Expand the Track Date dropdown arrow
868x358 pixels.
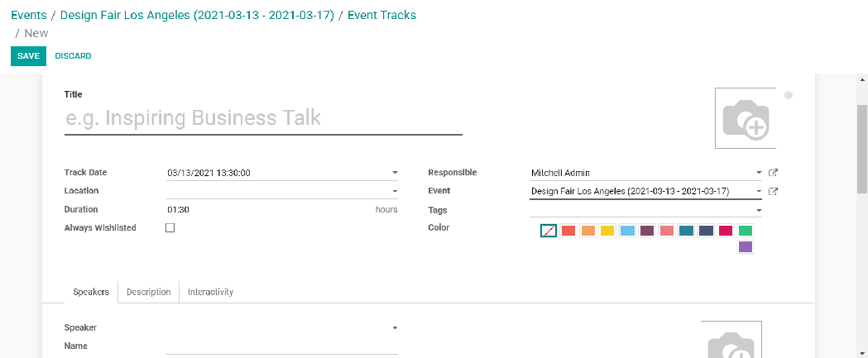[395, 174]
